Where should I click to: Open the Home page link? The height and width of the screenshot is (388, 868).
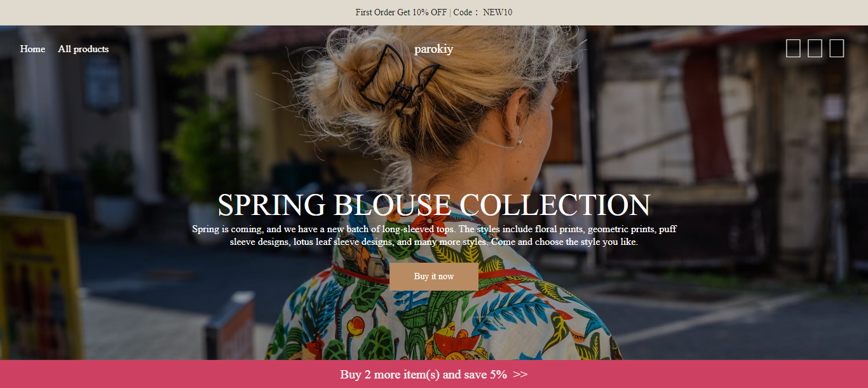(x=32, y=49)
